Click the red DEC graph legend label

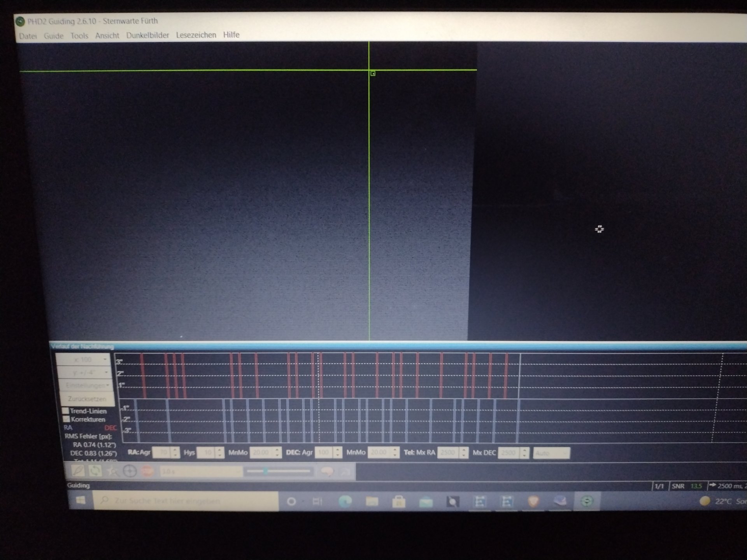click(x=110, y=428)
